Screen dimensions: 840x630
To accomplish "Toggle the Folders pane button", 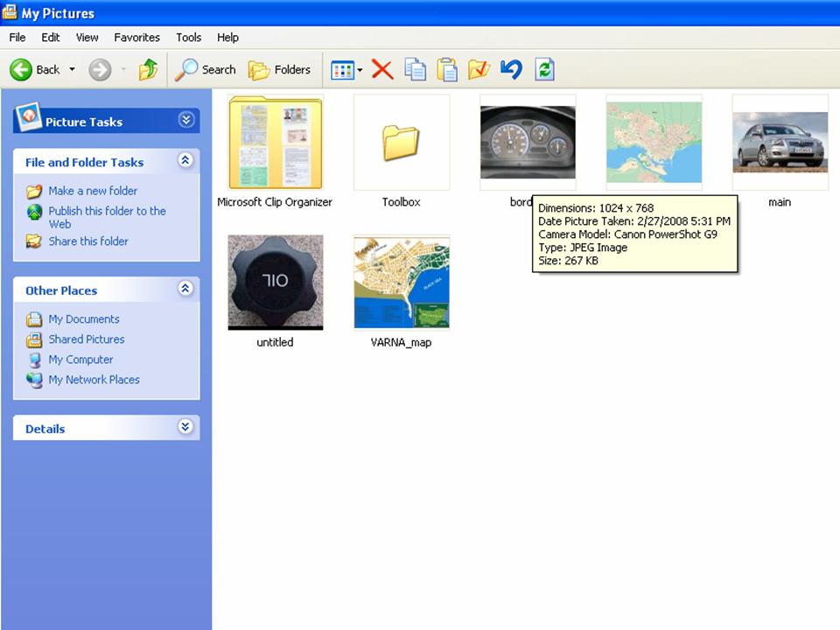I will pyautogui.click(x=280, y=70).
